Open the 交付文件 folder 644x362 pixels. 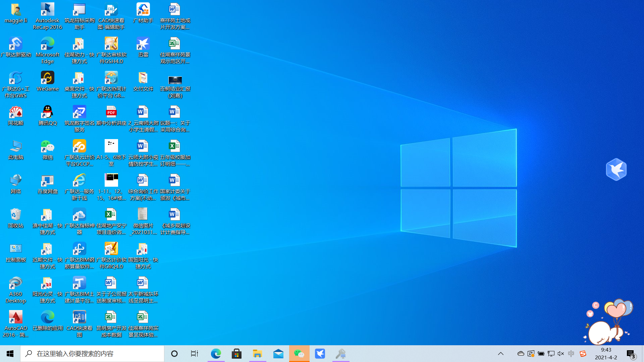(x=143, y=81)
